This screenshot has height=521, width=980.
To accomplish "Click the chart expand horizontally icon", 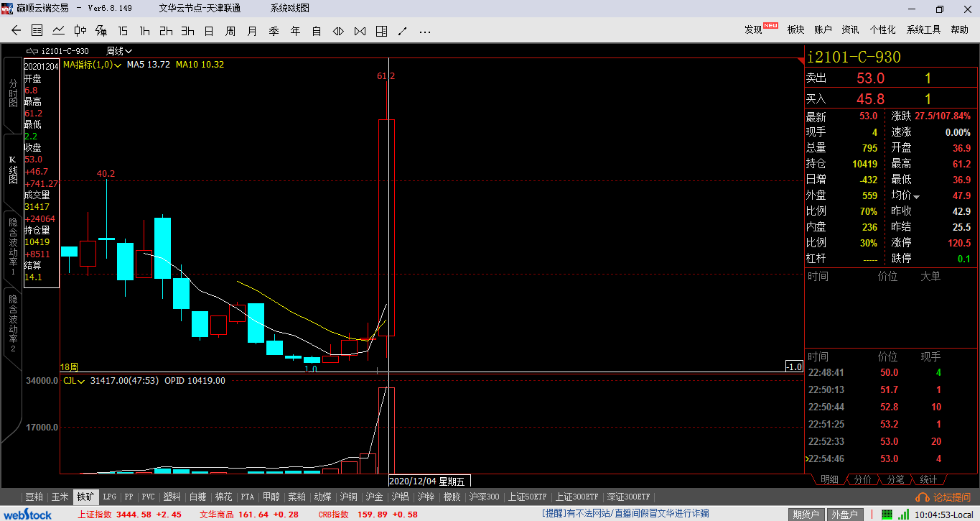I will [x=338, y=31].
